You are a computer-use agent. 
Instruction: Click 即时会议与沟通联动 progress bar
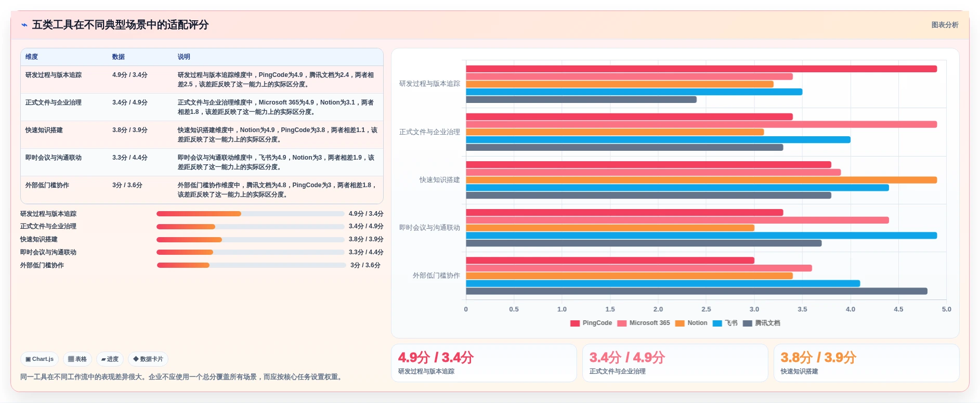[250, 252]
